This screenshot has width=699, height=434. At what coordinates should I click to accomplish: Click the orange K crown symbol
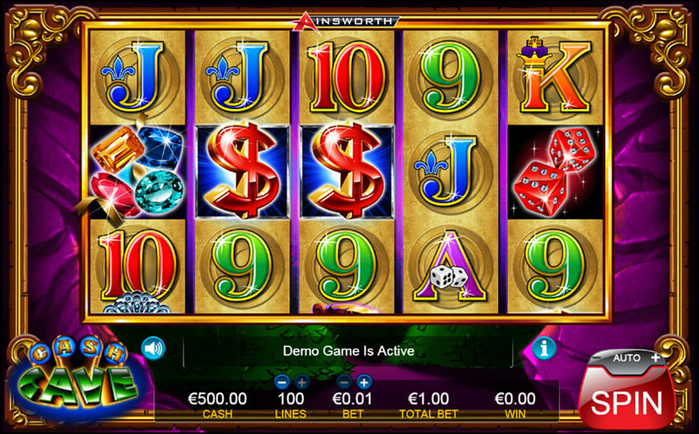tap(555, 78)
